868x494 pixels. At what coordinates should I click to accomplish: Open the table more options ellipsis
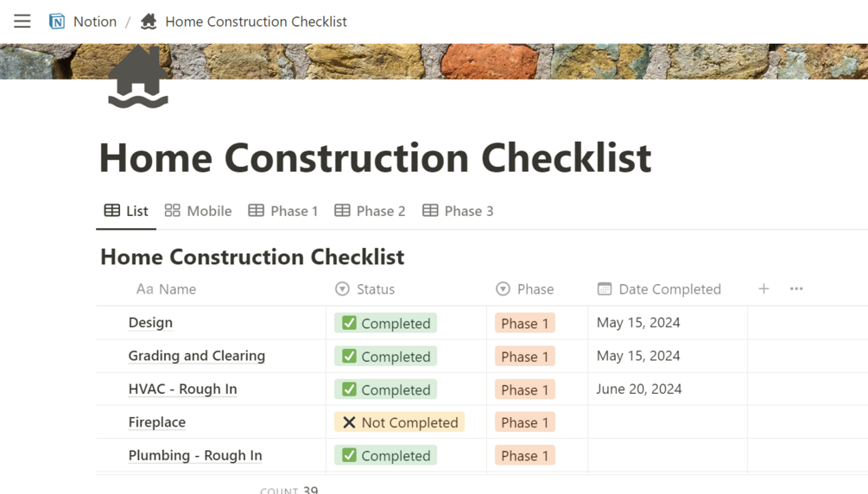[796, 289]
